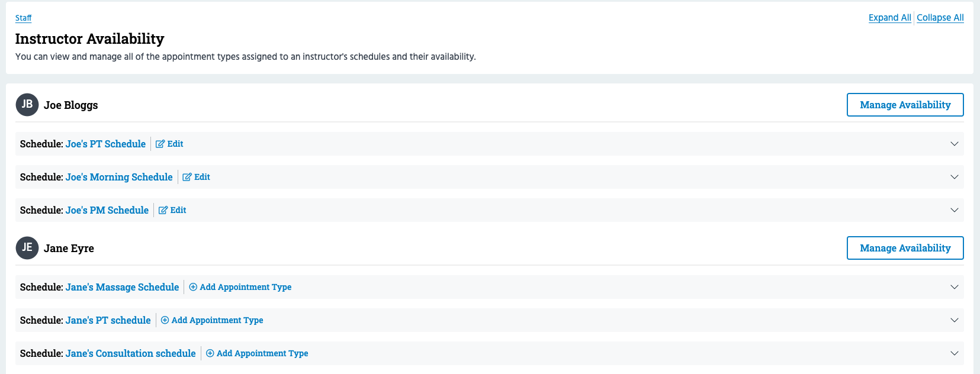Click the edit icon next to Joe's PM Schedule
The width and height of the screenshot is (980, 374).
[163, 210]
